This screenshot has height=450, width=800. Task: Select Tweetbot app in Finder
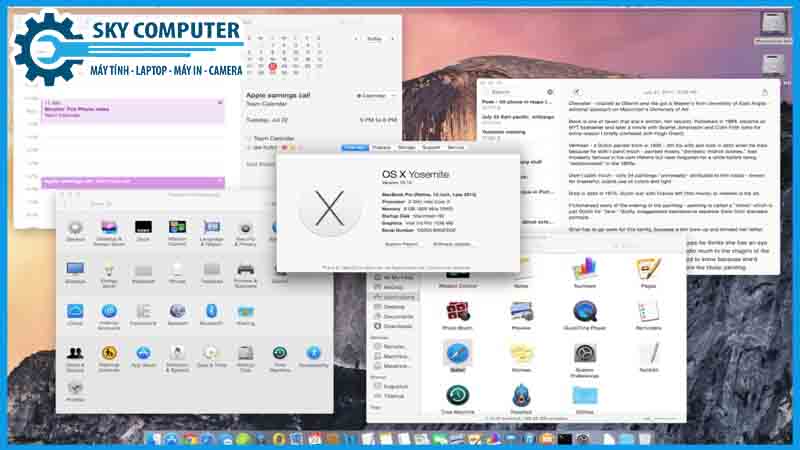(521, 399)
